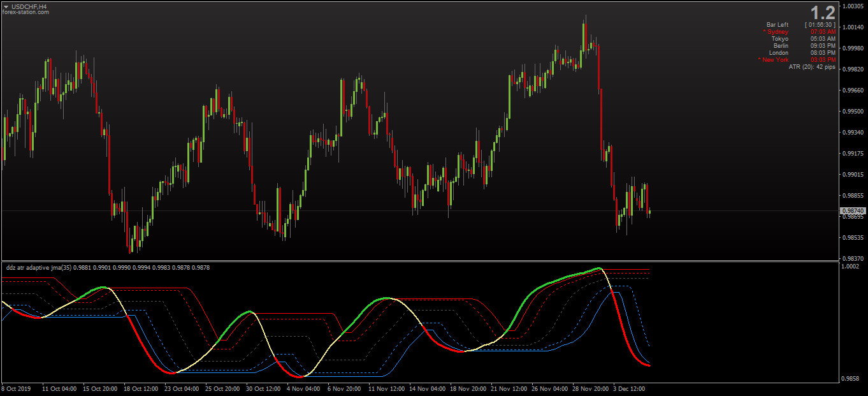The height and width of the screenshot is (396, 868).
Task: Click indicator scale value 1.0002
Action: 851,267
